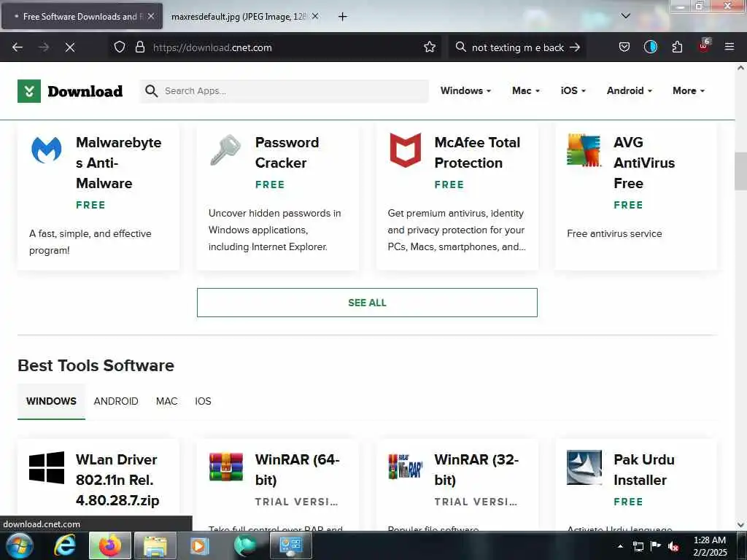Viewport: 747px width, 560px height.
Task: Open the Password Cracker title link
Action: point(287,152)
